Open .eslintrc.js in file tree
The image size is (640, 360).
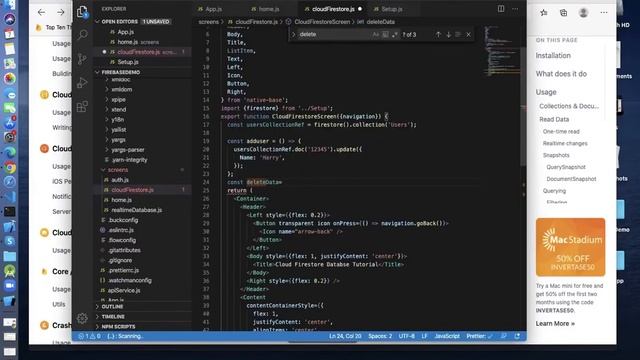pyautogui.click(x=121, y=230)
